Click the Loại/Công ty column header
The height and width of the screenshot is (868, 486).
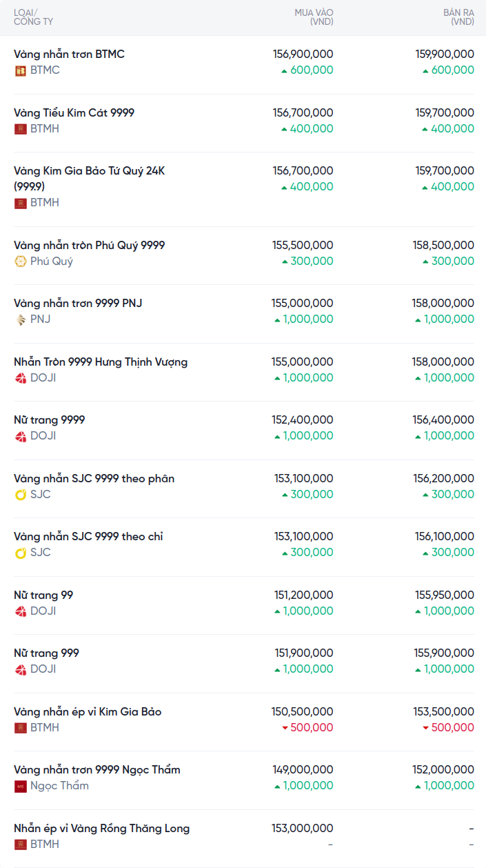(33, 17)
